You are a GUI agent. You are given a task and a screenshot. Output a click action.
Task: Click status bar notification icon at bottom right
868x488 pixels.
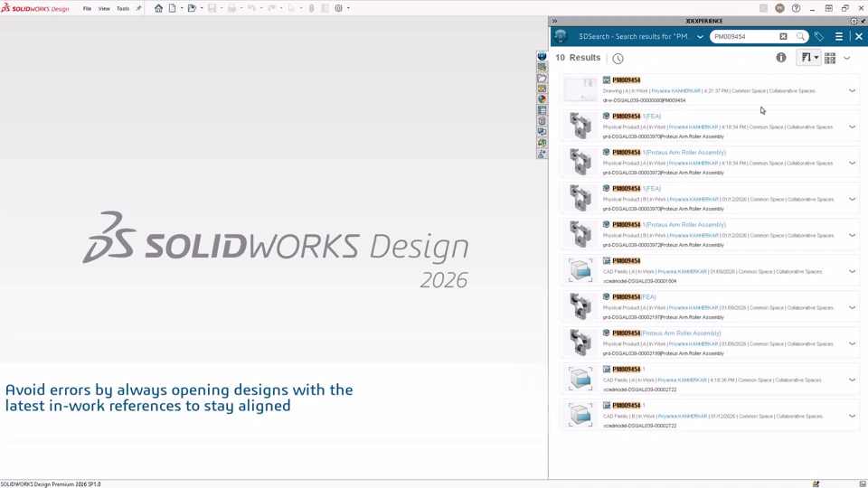click(816, 484)
